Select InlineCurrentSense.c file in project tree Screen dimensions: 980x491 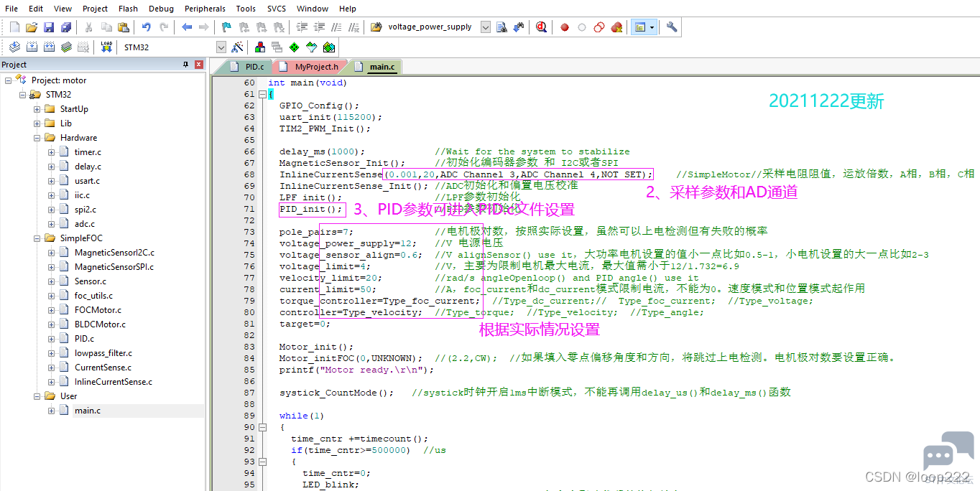pyautogui.click(x=113, y=382)
